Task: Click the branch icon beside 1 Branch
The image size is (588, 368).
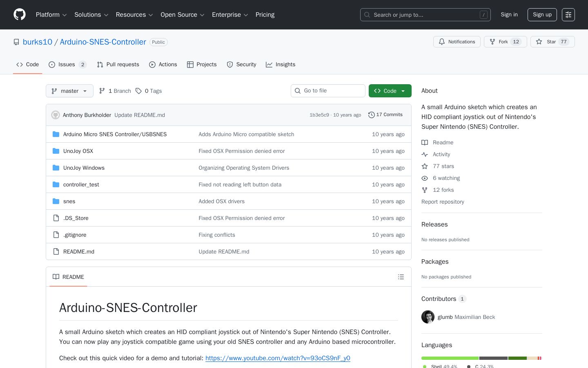Action: [102, 91]
